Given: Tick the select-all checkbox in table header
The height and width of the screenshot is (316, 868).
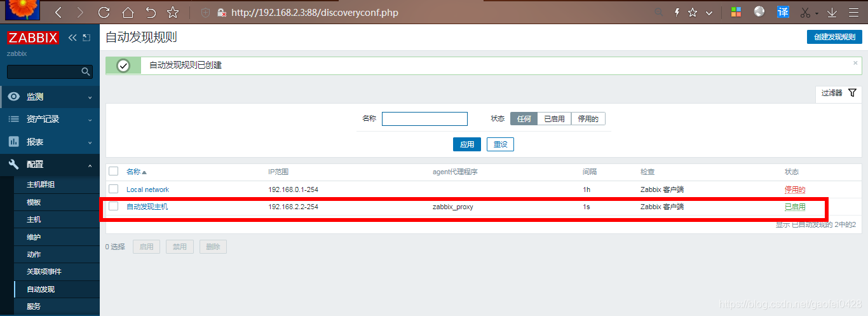Looking at the screenshot, I should (x=114, y=172).
